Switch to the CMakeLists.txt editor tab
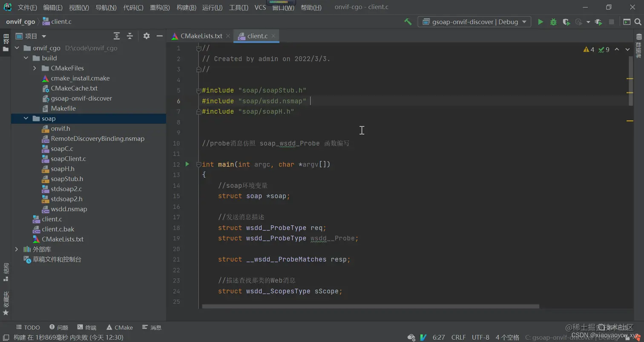 [201, 36]
